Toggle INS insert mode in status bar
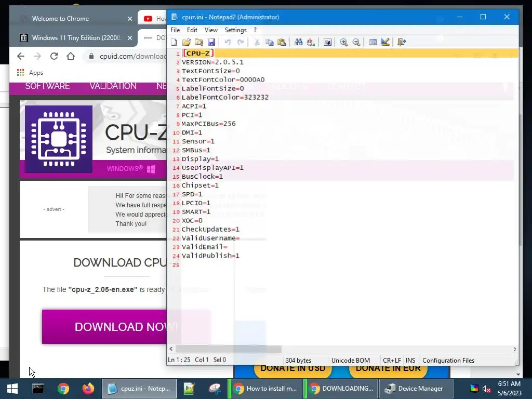The height and width of the screenshot is (399, 532). click(410, 361)
